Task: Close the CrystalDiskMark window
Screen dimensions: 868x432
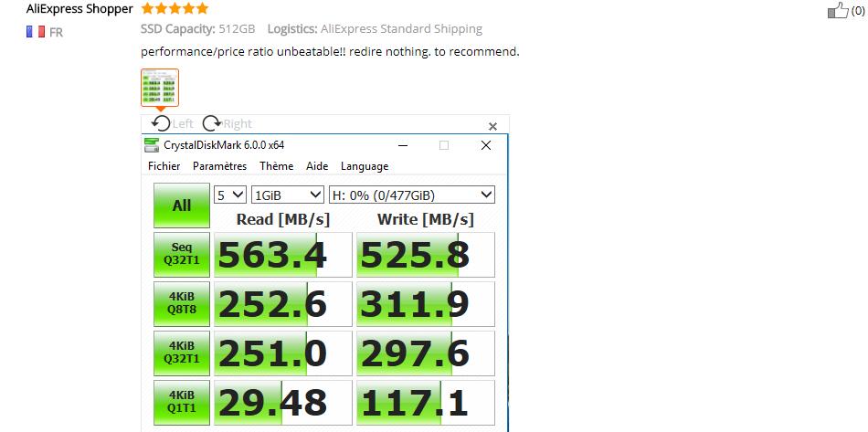Action: point(486,145)
